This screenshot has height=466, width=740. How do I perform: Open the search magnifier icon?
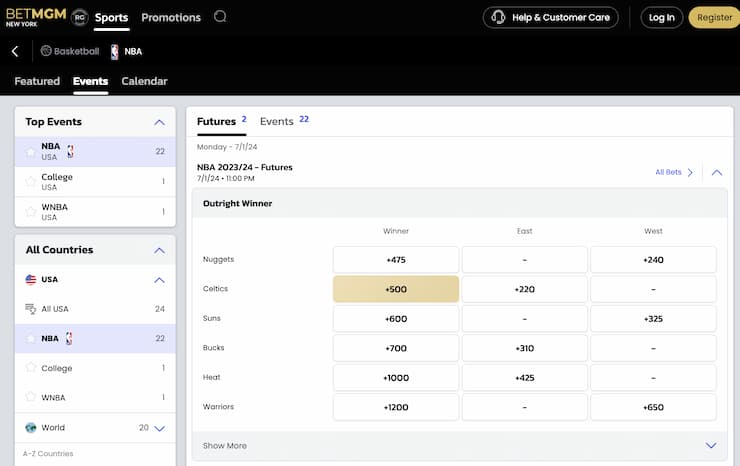click(x=220, y=17)
